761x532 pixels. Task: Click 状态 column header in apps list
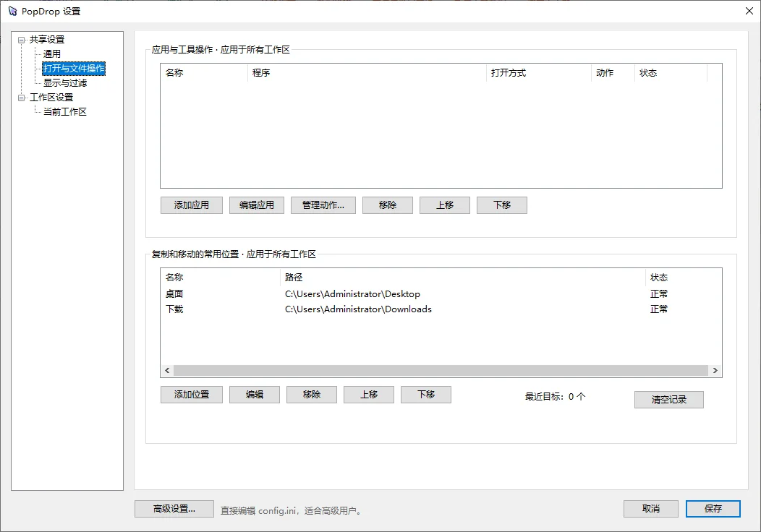(x=671, y=73)
